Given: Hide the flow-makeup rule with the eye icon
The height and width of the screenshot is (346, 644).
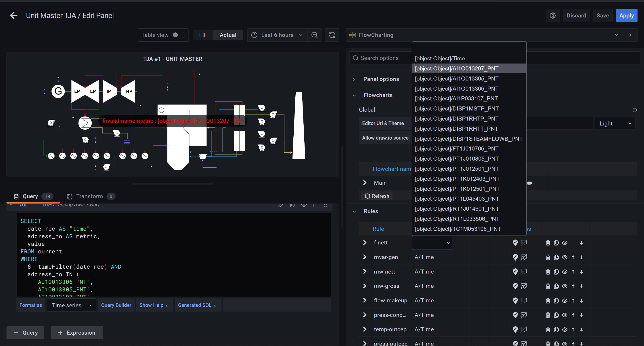Looking at the screenshot, I should click(564, 301).
